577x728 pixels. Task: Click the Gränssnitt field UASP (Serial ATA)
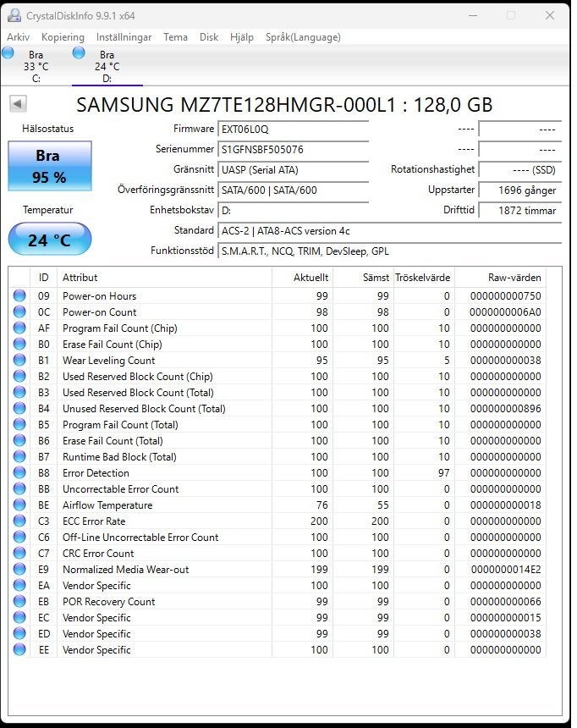(x=293, y=170)
